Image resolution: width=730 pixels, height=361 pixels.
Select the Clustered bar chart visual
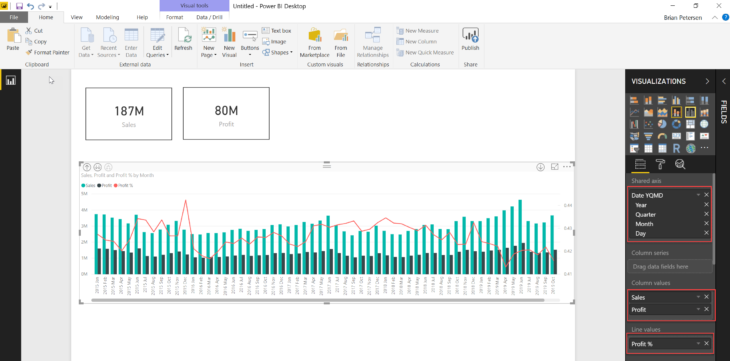click(x=662, y=100)
